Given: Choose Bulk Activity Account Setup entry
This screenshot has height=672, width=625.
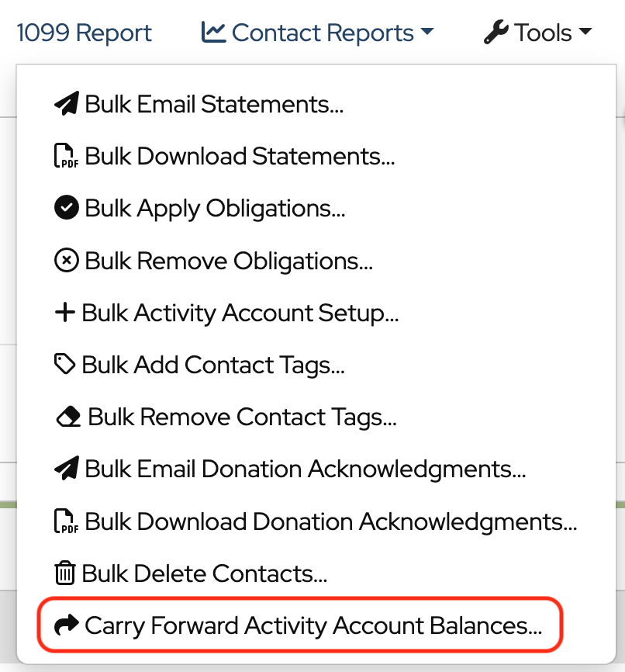Looking at the screenshot, I should 240,313.
